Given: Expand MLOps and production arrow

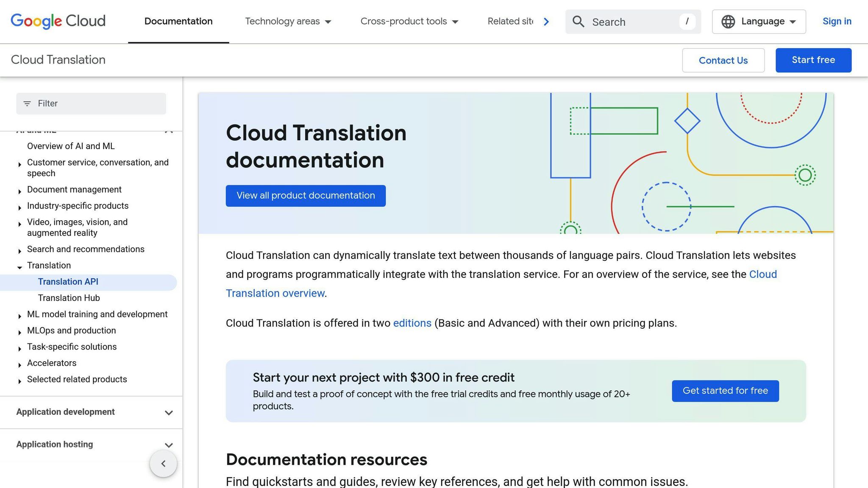Looking at the screenshot, I should pos(19,333).
